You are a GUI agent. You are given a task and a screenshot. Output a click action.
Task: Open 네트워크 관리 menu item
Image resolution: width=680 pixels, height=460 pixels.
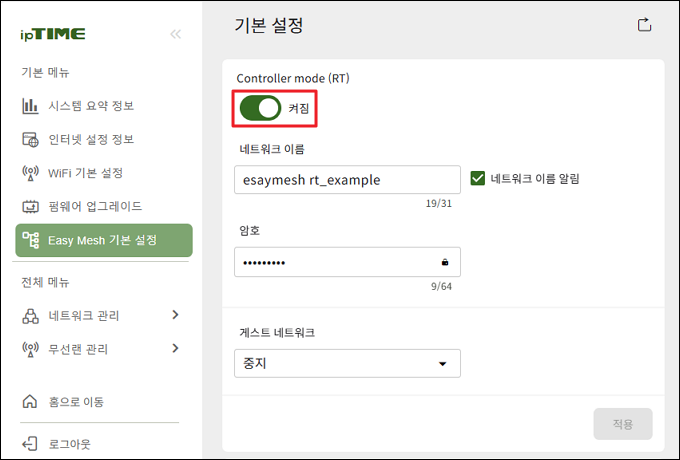[84, 316]
